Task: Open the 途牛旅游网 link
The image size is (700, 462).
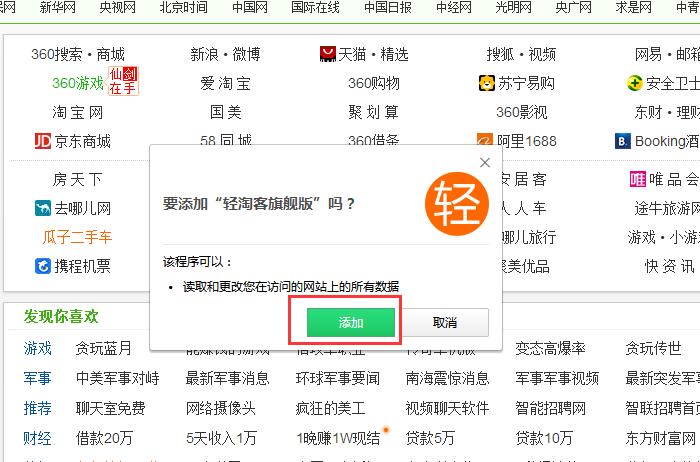Action: pyautogui.click(x=667, y=208)
